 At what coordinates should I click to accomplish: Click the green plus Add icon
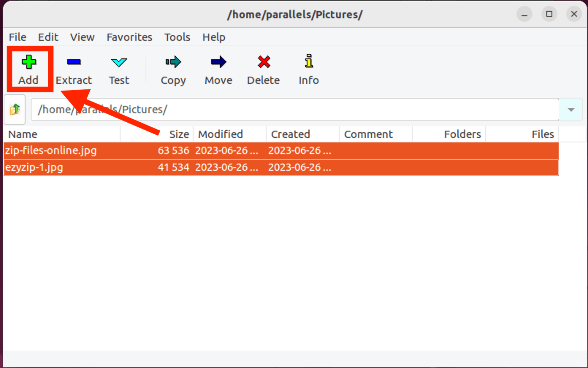click(28, 62)
